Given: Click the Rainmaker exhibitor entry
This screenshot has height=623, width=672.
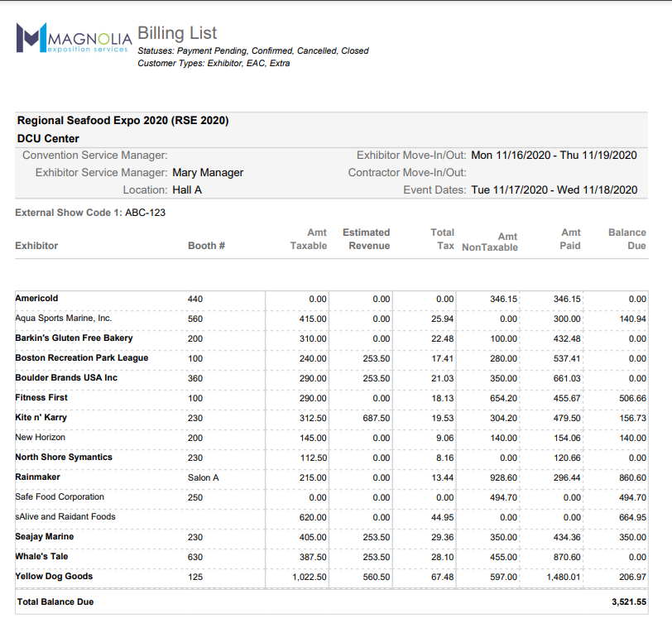Looking at the screenshot, I should (x=40, y=477).
